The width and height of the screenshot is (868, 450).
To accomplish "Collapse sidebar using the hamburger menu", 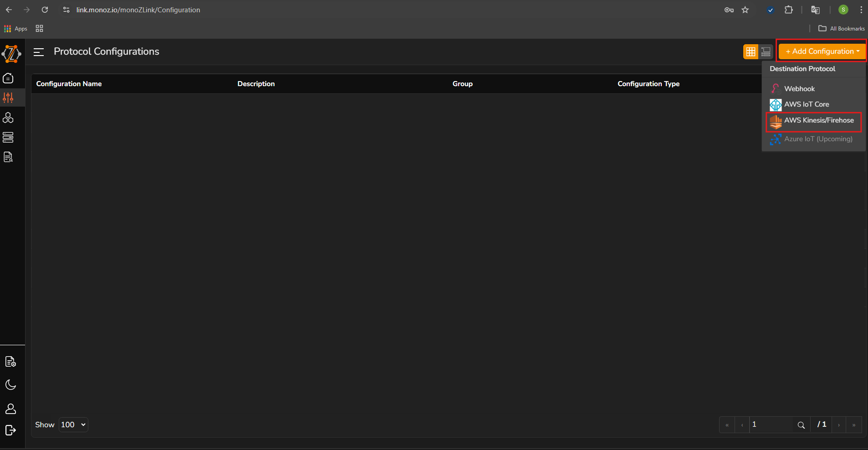I will click(x=39, y=52).
